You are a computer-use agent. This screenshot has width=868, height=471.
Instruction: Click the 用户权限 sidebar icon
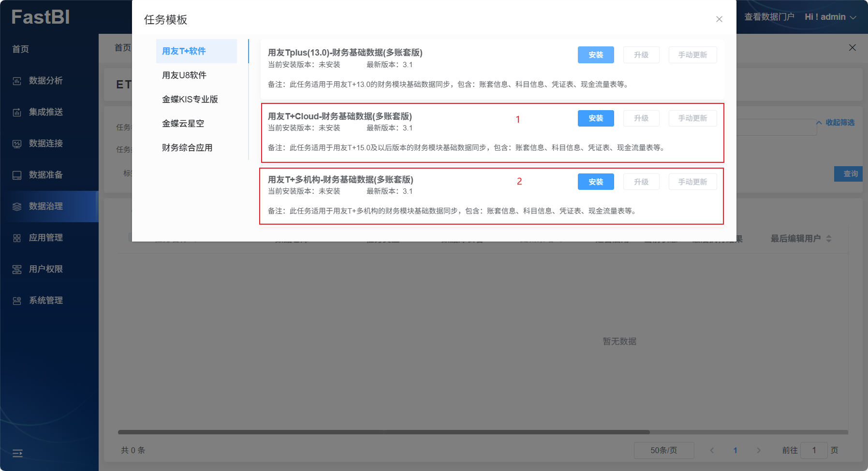[x=17, y=270]
